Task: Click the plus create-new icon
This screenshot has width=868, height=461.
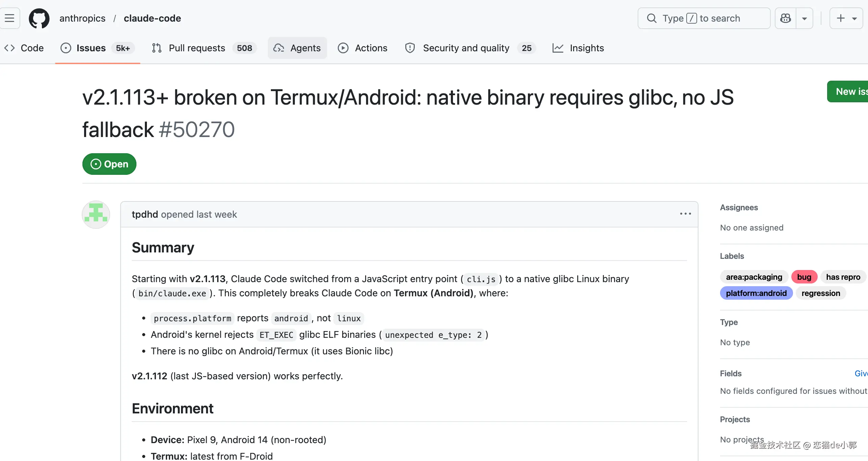Action: [841, 18]
